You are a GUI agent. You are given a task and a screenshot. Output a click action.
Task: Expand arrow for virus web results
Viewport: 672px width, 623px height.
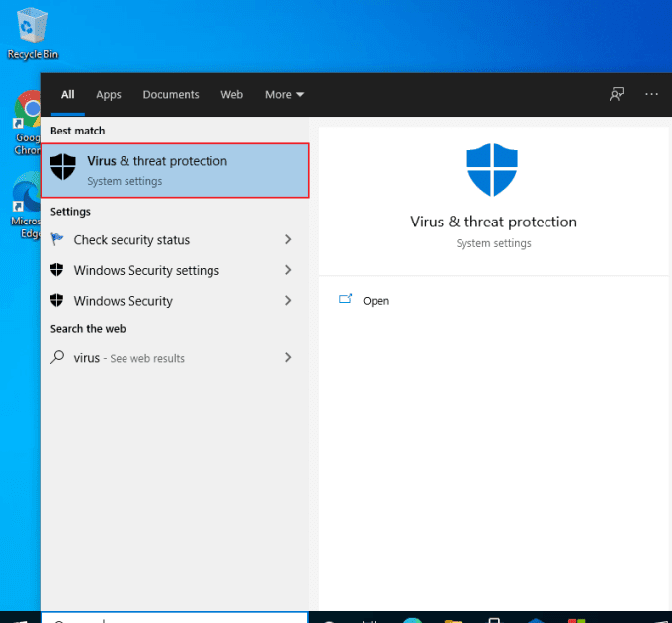[288, 357]
